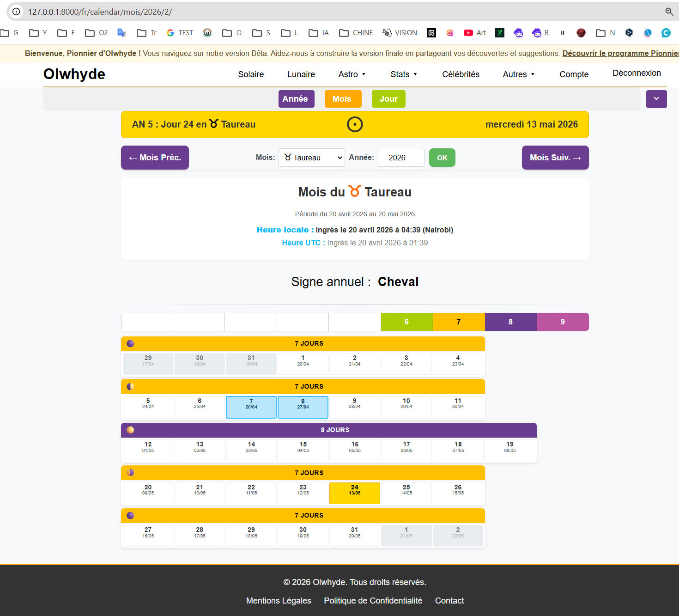Click moon icon of week starting day 20
The width and height of the screenshot is (679, 616).
point(130,472)
